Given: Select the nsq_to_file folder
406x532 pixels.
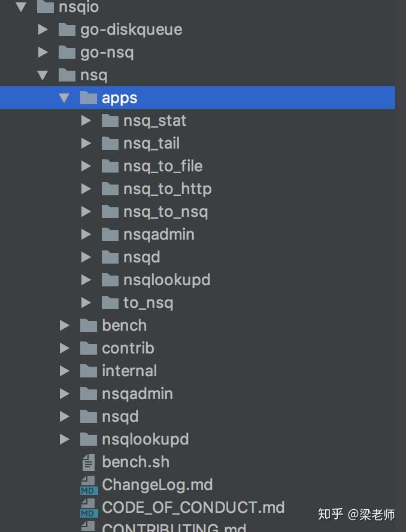Looking at the screenshot, I should coord(162,166).
